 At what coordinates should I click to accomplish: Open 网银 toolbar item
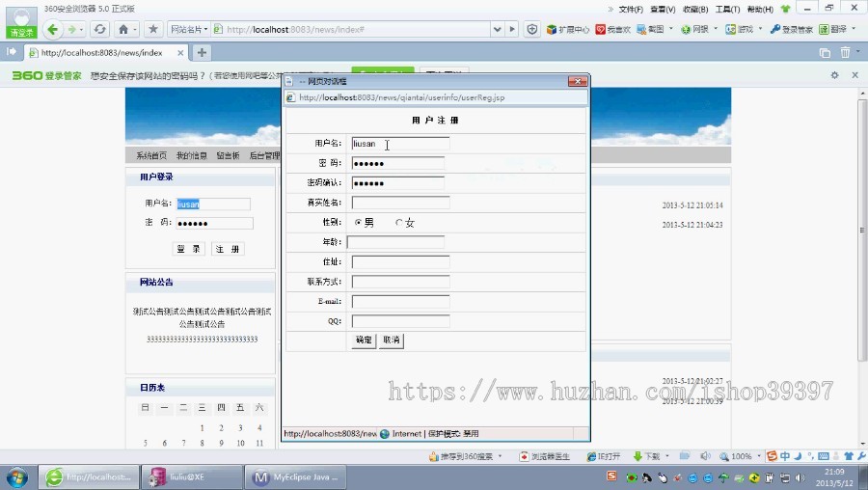694,29
